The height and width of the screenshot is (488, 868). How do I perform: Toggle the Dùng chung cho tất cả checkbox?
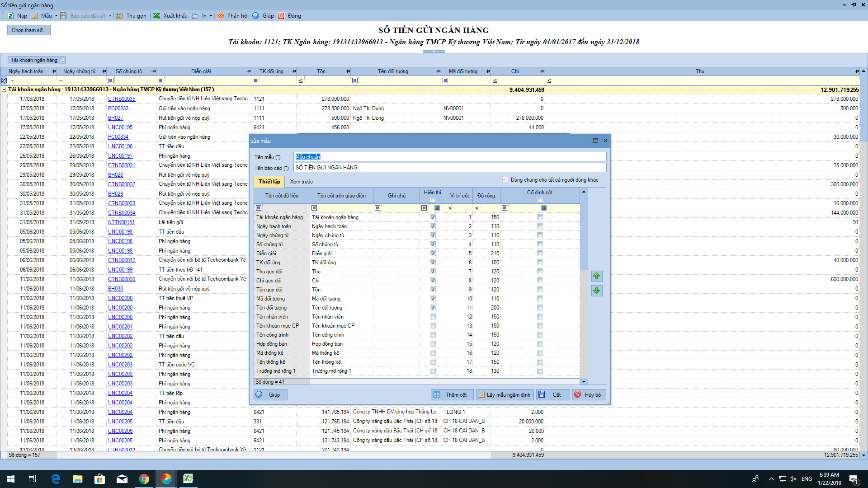[x=505, y=180]
